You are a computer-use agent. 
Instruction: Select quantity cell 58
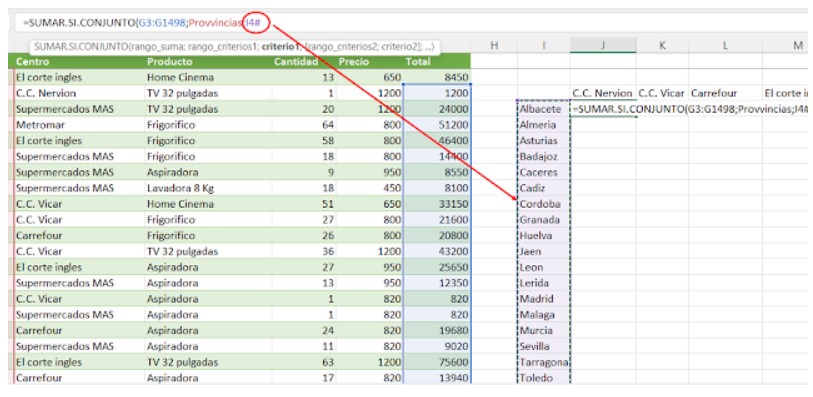[x=303, y=141]
